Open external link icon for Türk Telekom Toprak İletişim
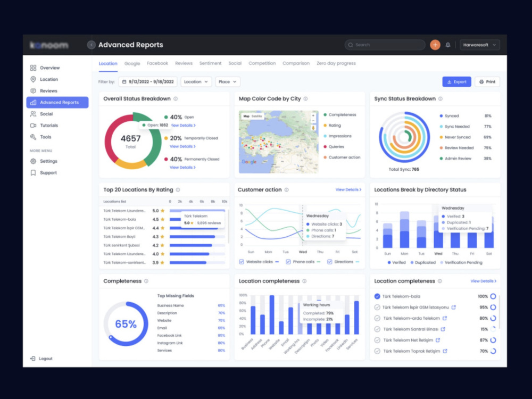The height and width of the screenshot is (399, 532). (x=445, y=351)
